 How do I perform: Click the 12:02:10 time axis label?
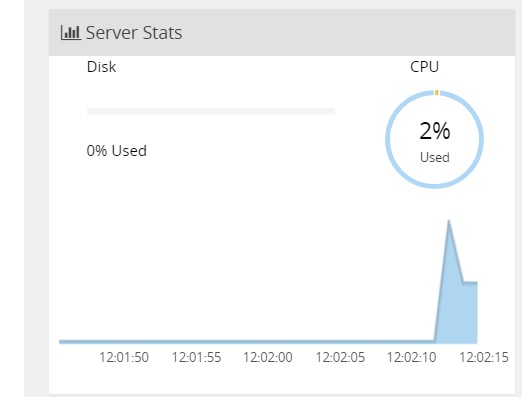click(412, 357)
